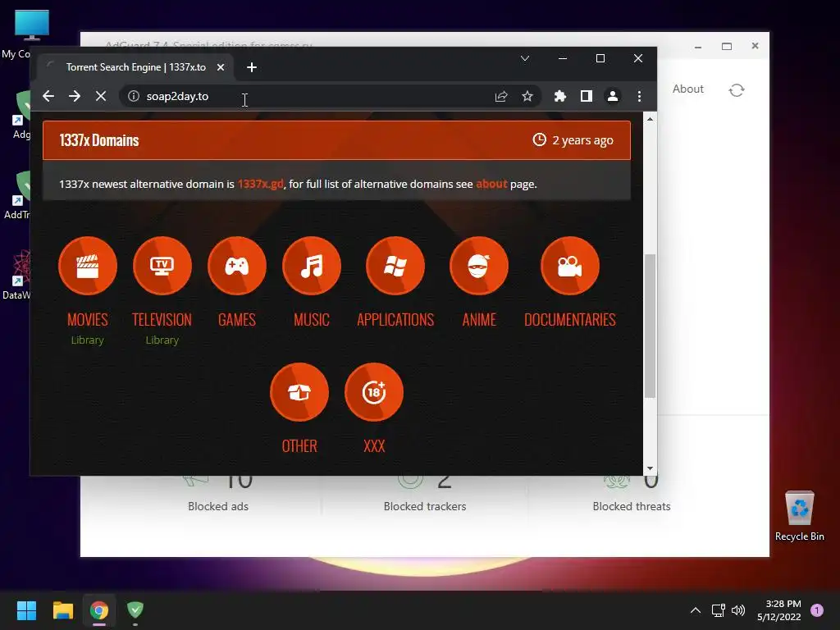Open the Games category icon

pos(237,266)
